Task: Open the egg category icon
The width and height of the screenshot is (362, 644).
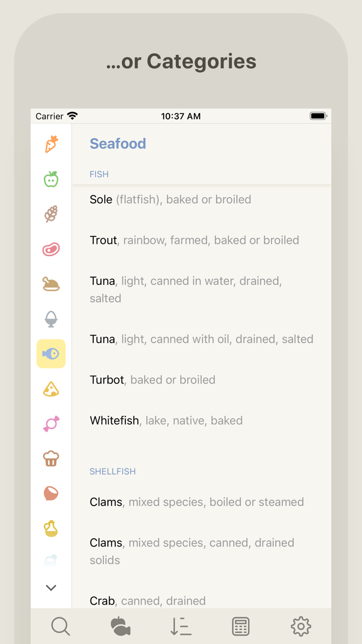Action: 51,319
